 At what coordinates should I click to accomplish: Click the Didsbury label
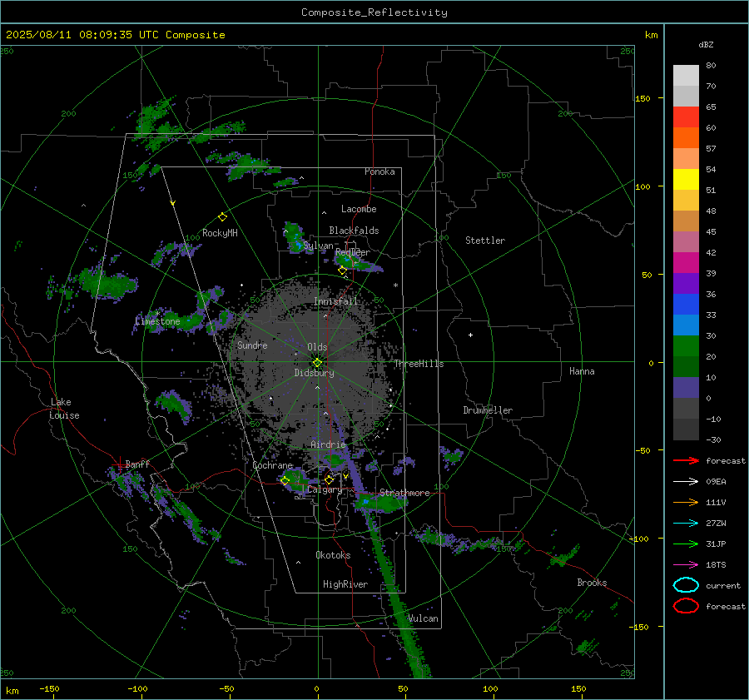tap(314, 373)
